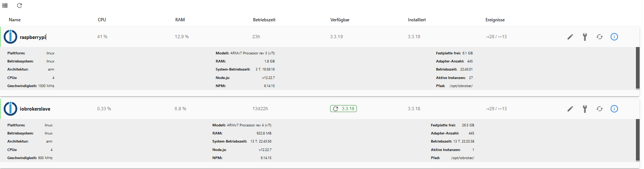Click the ioBroker logo next to iobrokerslave
This screenshot has height=169, width=644.
pos(10,109)
